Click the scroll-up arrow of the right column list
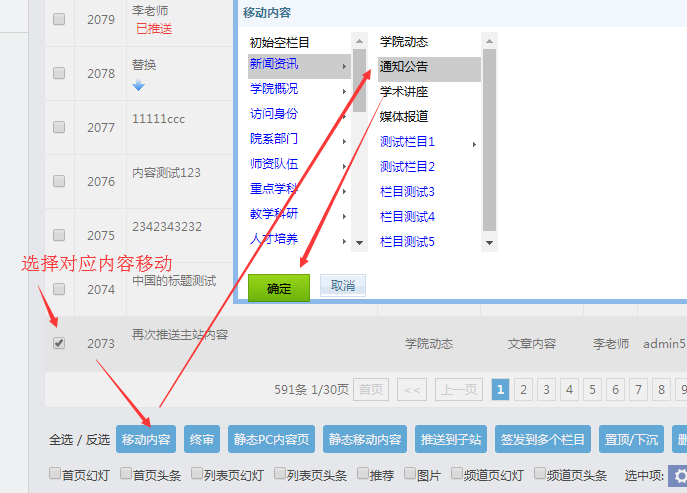 489,41
